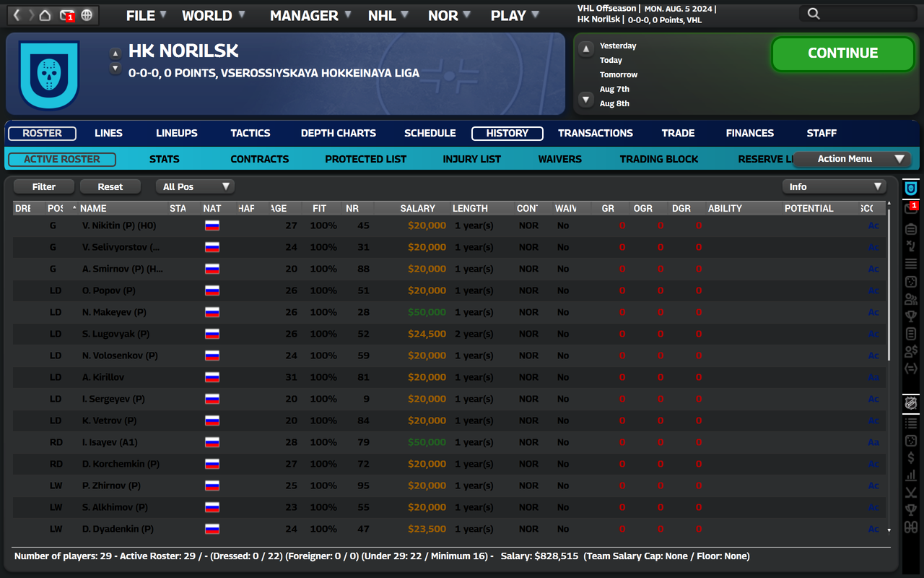Expand the NHL dropdown menu

[x=389, y=15]
